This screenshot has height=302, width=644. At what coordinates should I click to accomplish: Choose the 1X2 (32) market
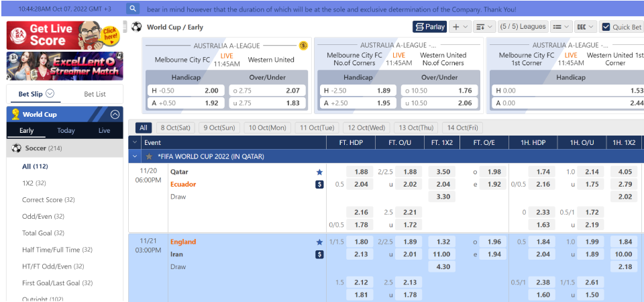[34, 183]
